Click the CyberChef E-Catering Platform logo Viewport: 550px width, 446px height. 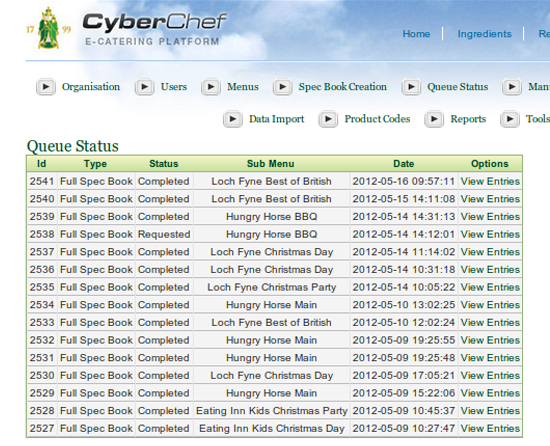pyautogui.click(x=154, y=29)
